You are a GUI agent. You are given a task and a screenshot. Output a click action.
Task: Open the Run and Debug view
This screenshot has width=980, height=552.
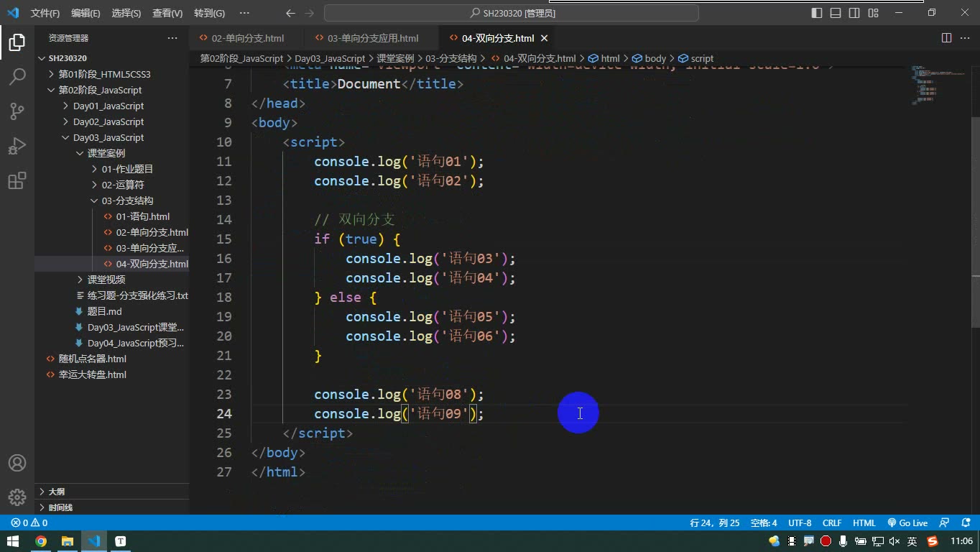[x=17, y=145]
